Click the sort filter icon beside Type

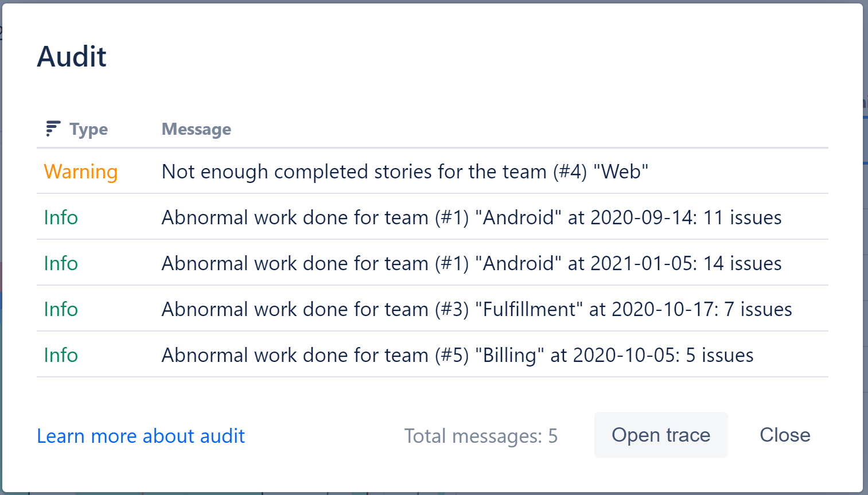[51, 128]
